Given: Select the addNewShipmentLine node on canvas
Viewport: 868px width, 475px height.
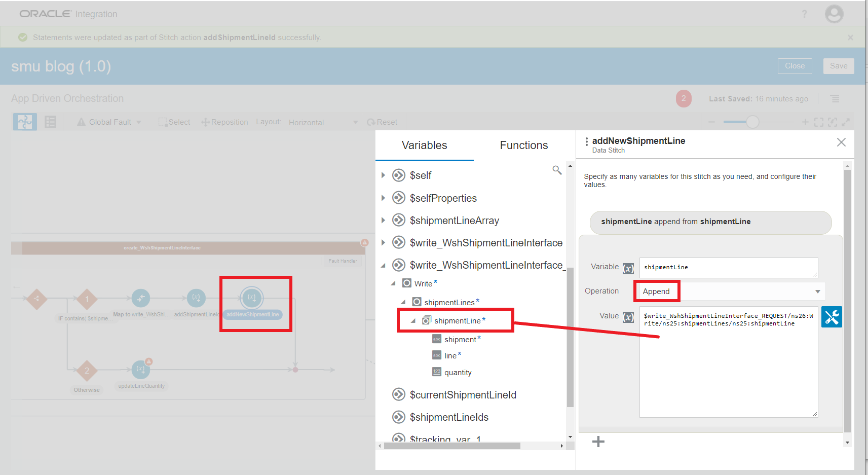Looking at the screenshot, I should point(252,298).
